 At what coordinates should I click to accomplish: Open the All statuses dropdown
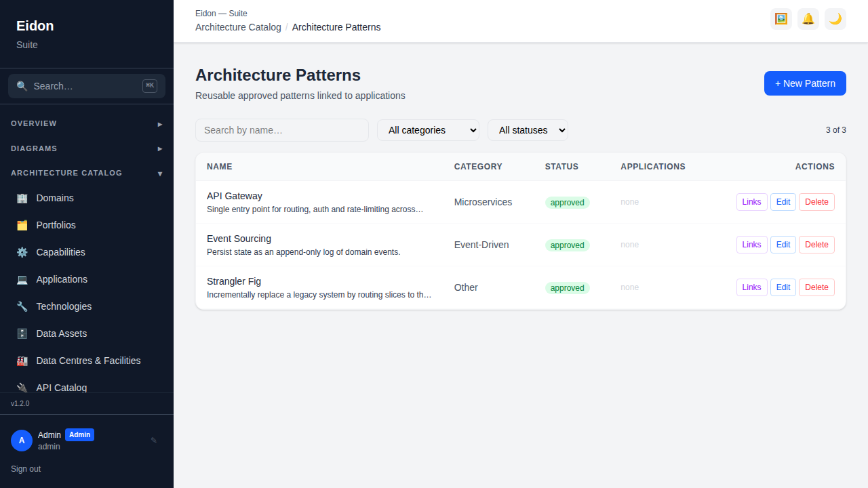(528, 130)
